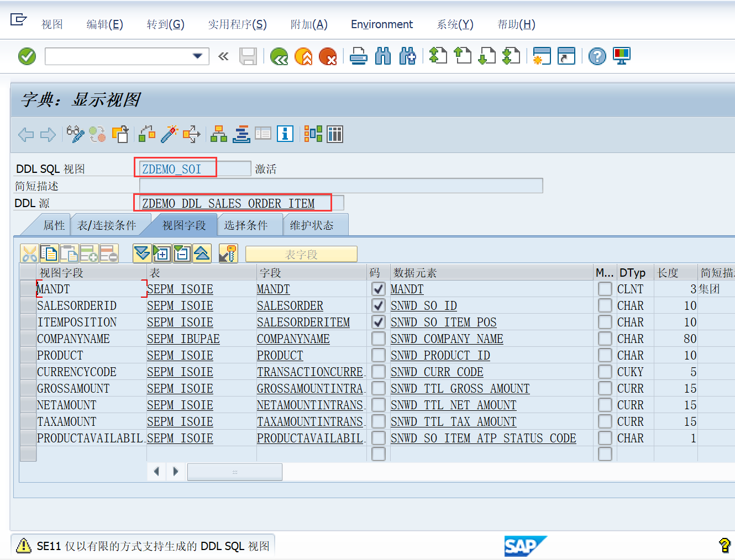Toggle the M... checkbox for CURRENCYCODE row
735x560 pixels.
click(x=605, y=372)
